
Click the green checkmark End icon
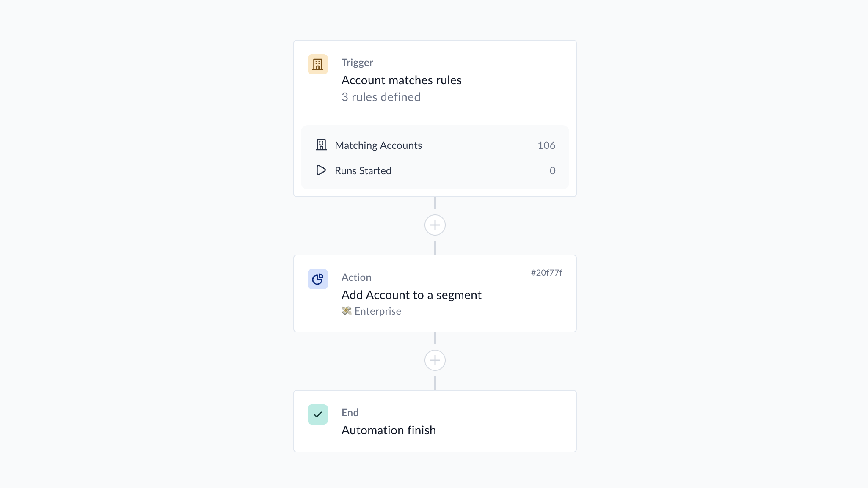tap(317, 414)
